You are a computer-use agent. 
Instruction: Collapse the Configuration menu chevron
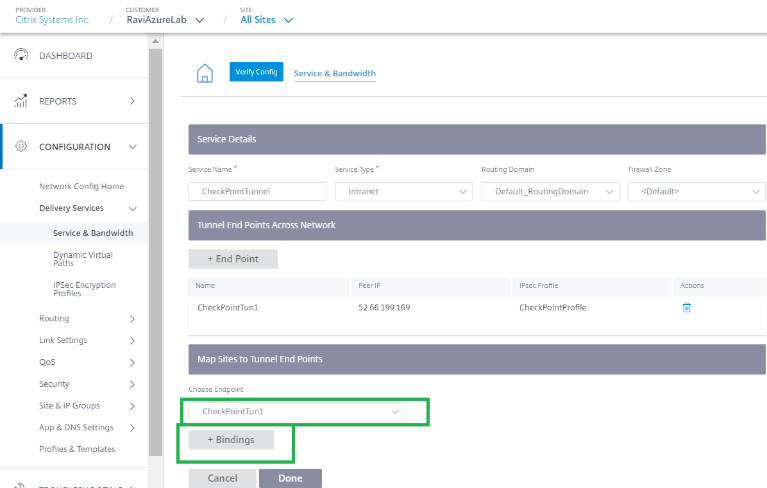pyautogui.click(x=133, y=147)
